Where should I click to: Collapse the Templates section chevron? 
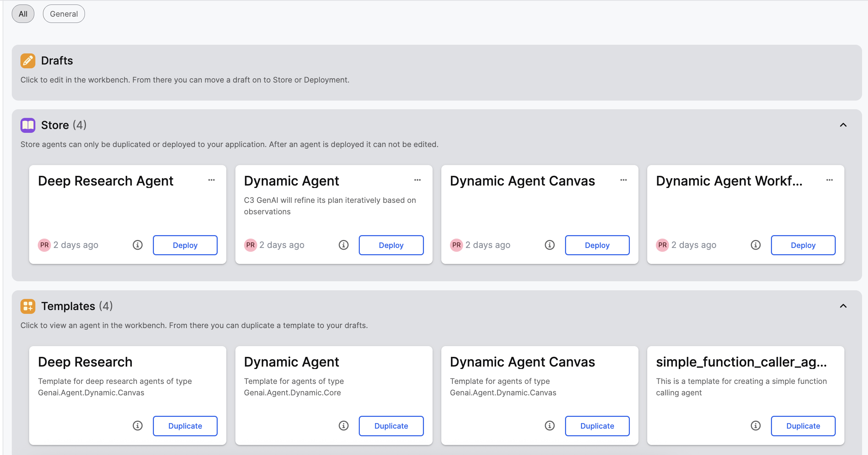coord(843,306)
